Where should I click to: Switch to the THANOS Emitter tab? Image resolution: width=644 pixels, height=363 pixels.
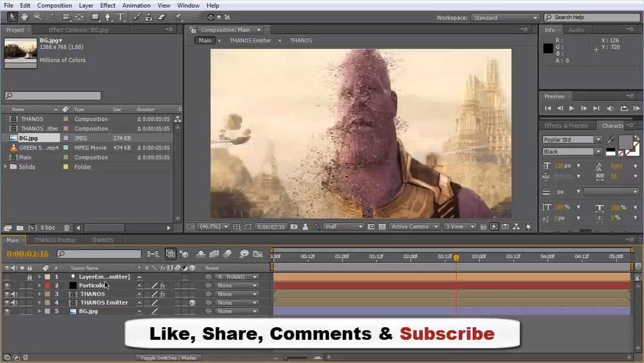coord(55,239)
